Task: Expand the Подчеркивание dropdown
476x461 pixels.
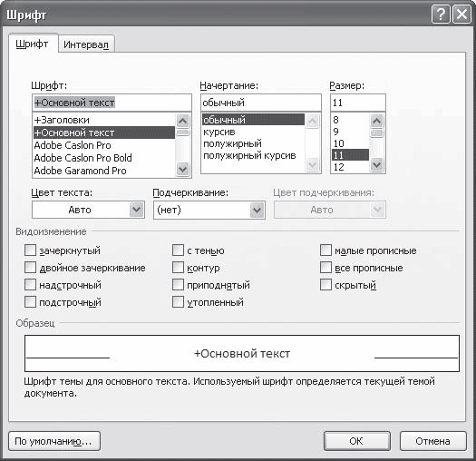Action: (x=257, y=210)
